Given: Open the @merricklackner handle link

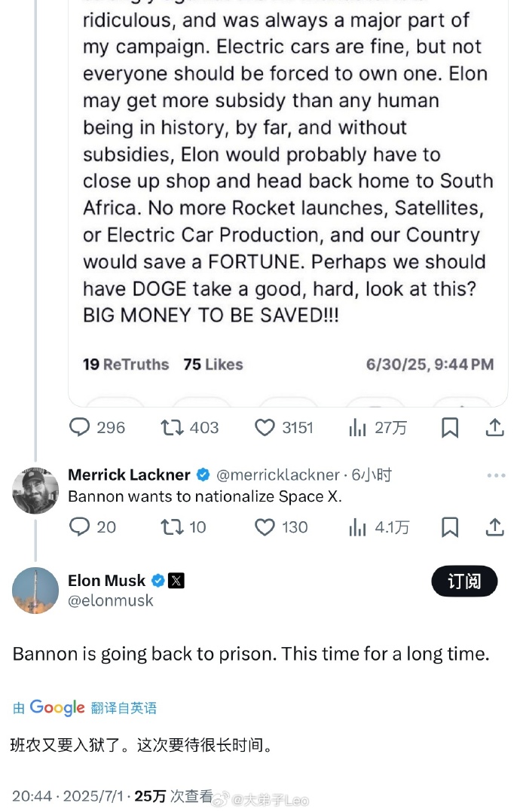Looking at the screenshot, I should tap(277, 475).
